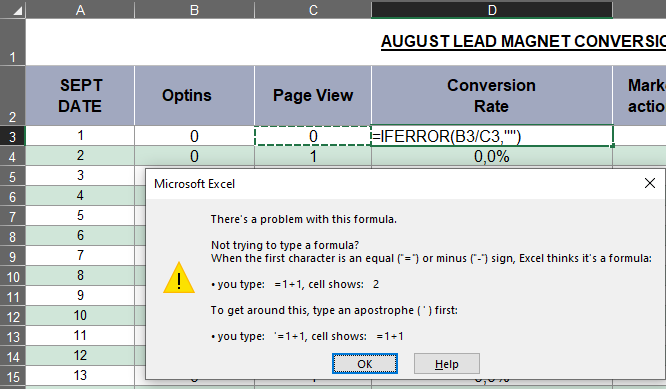Screen dimensions: 666x389
Task: Select row 13 header
Action: click(x=13, y=336)
